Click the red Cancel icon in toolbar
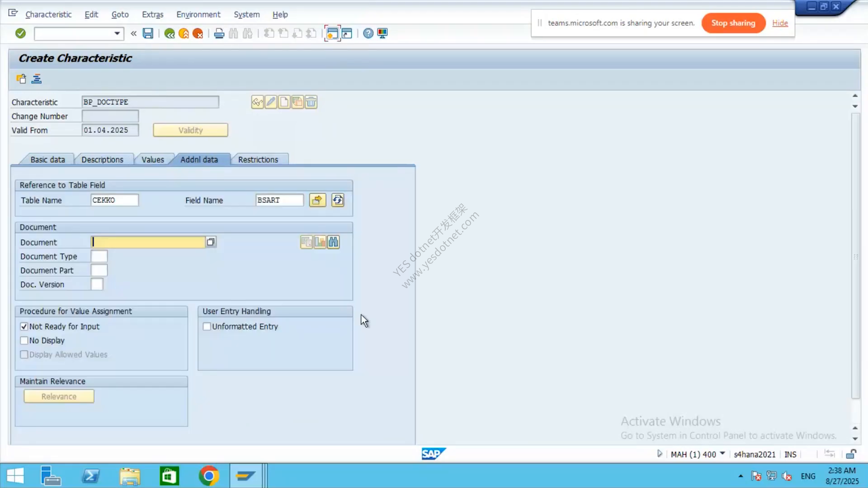The image size is (868, 488). [x=198, y=33]
